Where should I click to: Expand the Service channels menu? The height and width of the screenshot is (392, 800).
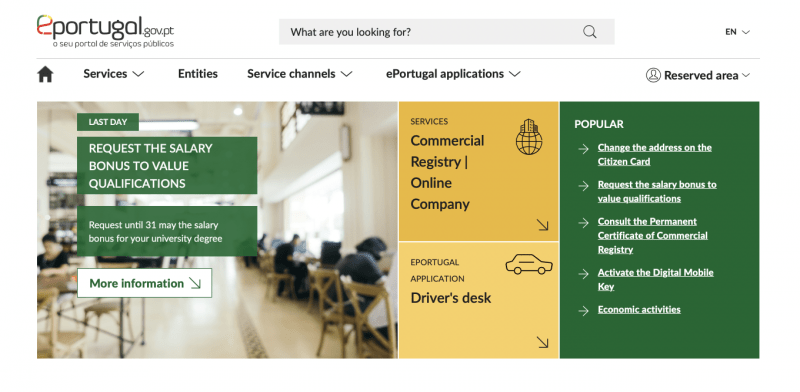pos(300,74)
